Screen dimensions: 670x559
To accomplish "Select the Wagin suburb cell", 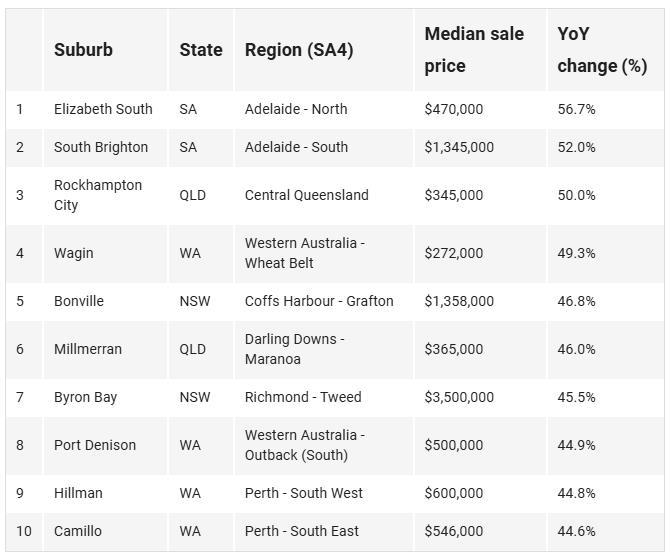I will point(73,253).
